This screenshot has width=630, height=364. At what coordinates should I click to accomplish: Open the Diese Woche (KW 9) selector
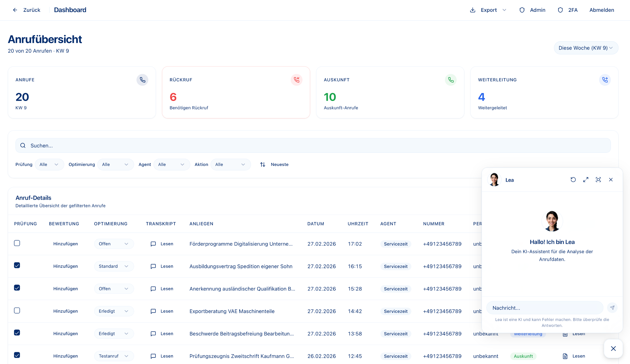[586, 48]
